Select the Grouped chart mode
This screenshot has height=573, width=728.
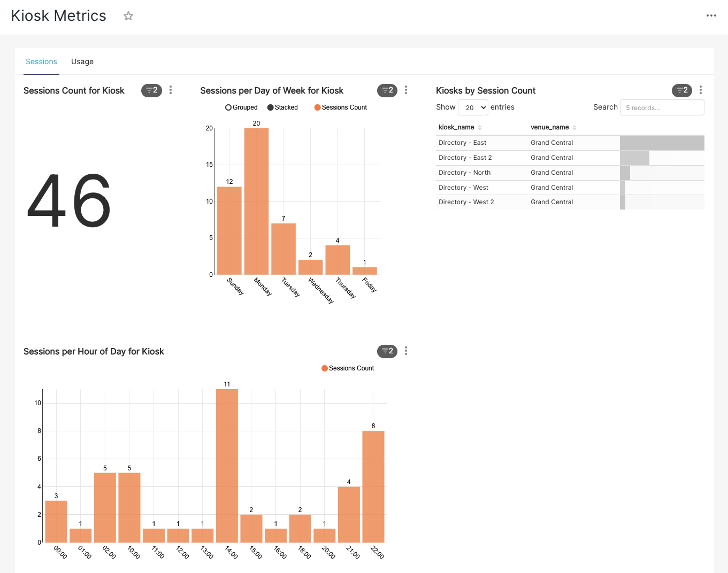coord(241,107)
